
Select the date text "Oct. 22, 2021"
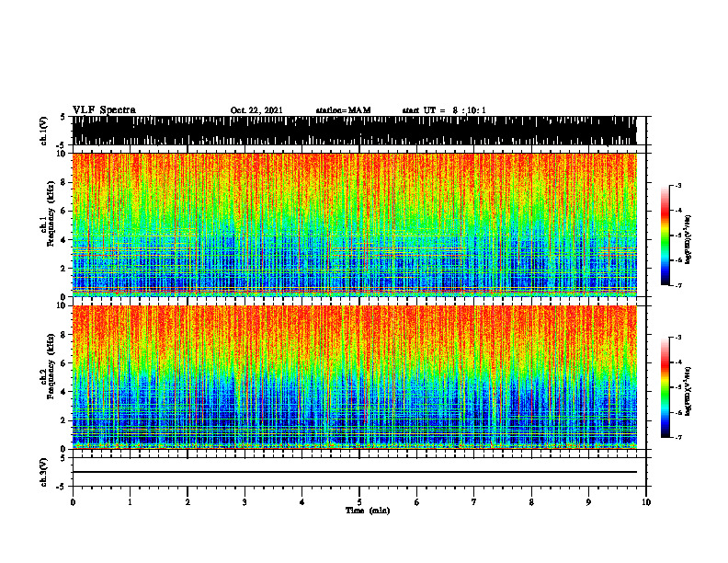point(256,110)
